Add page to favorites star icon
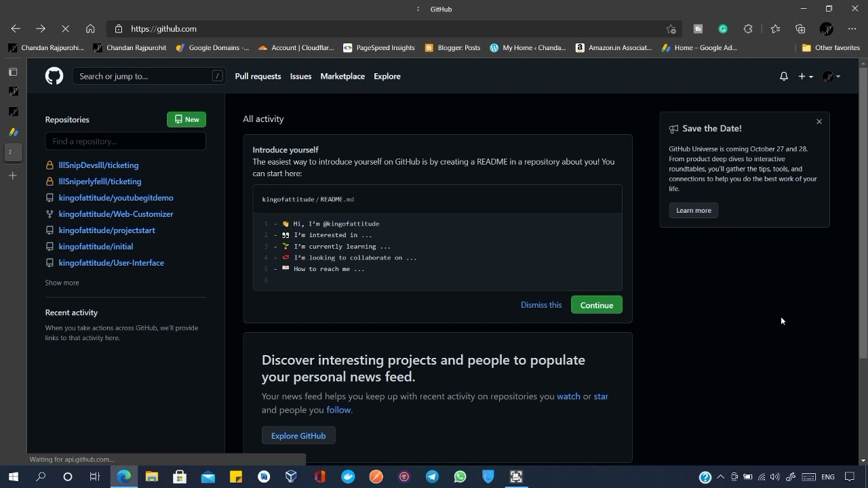868x488 pixels. (671, 29)
